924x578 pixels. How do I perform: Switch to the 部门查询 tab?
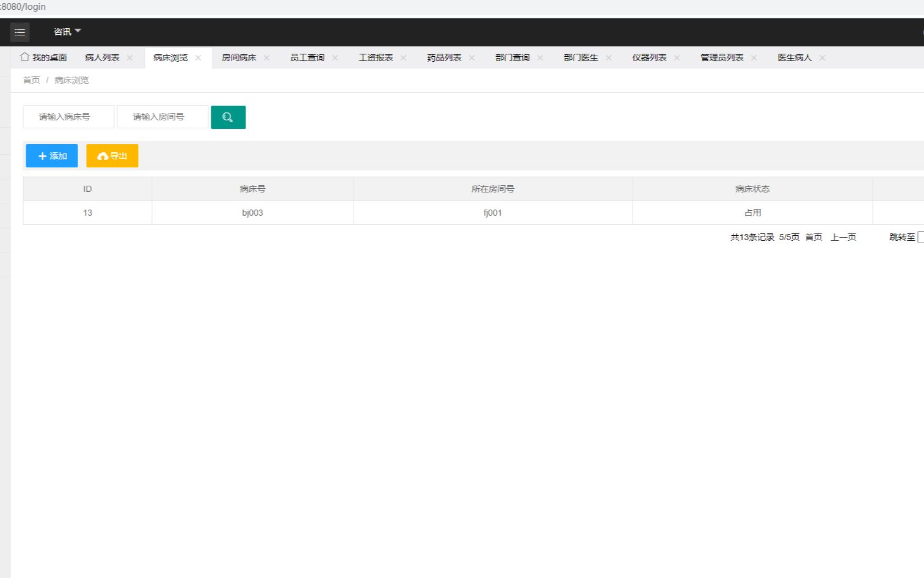tap(512, 57)
